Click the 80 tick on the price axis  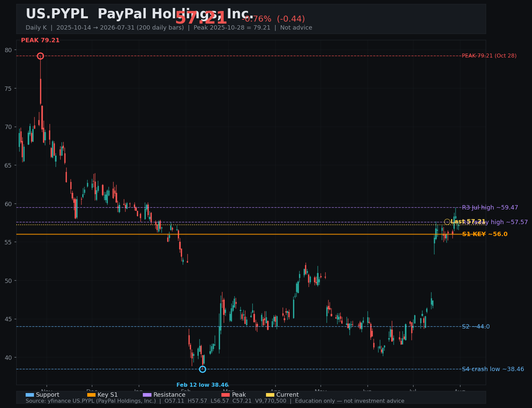tap(8, 50)
